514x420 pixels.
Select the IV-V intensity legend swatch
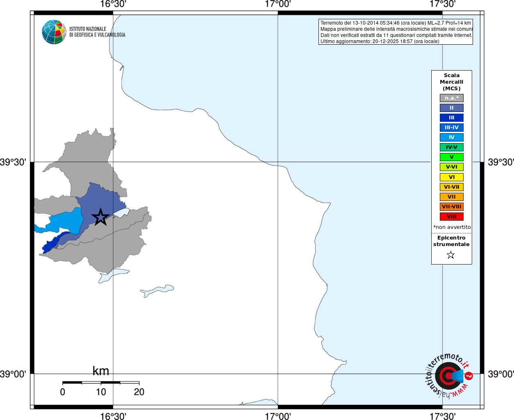452,147
